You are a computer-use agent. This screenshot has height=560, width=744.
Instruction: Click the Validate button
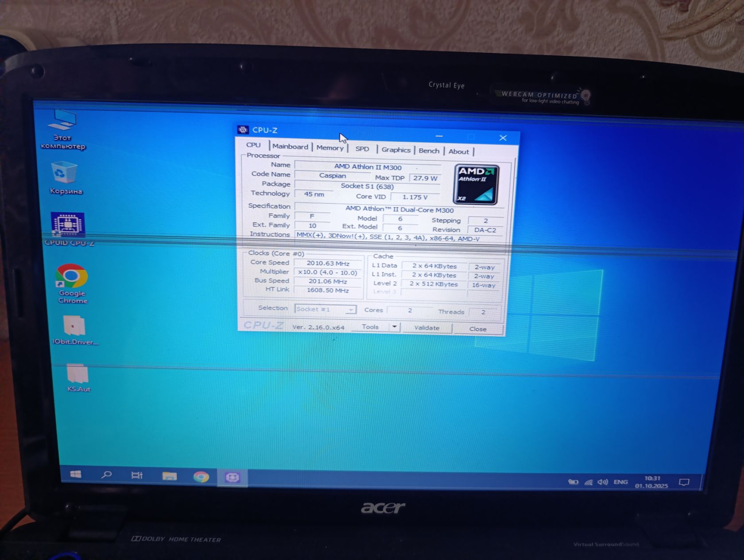427,328
